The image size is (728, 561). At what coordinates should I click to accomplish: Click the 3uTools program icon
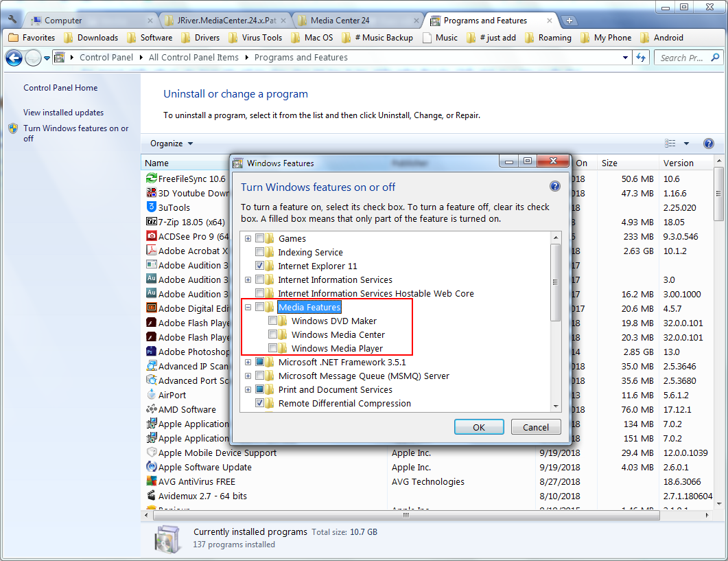(152, 207)
